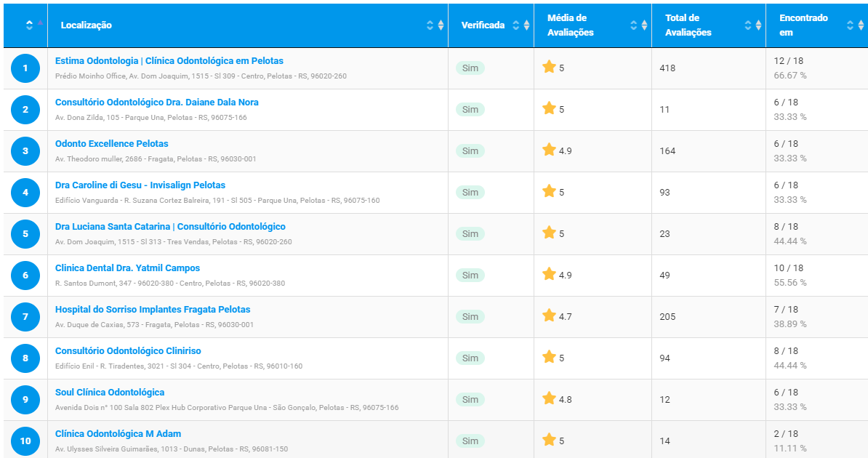Open the Clínica Odontológica M Adam link
This screenshot has width=868, height=458.
pyautogui.click(x=118, y=434)
